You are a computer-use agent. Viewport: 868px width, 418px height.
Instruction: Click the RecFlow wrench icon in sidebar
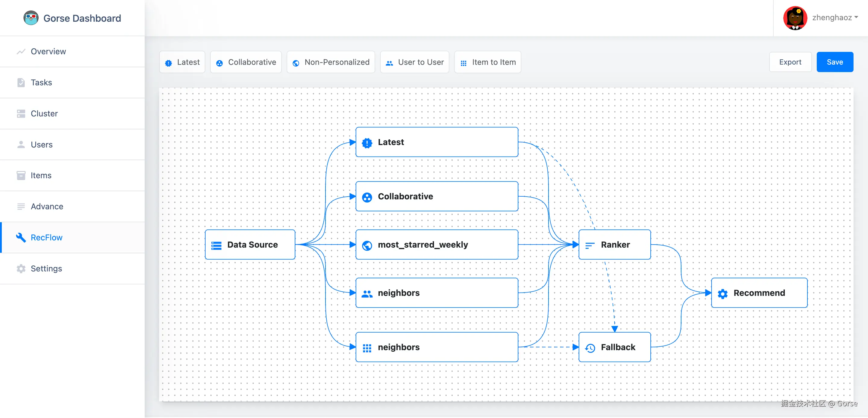(21, 237)
